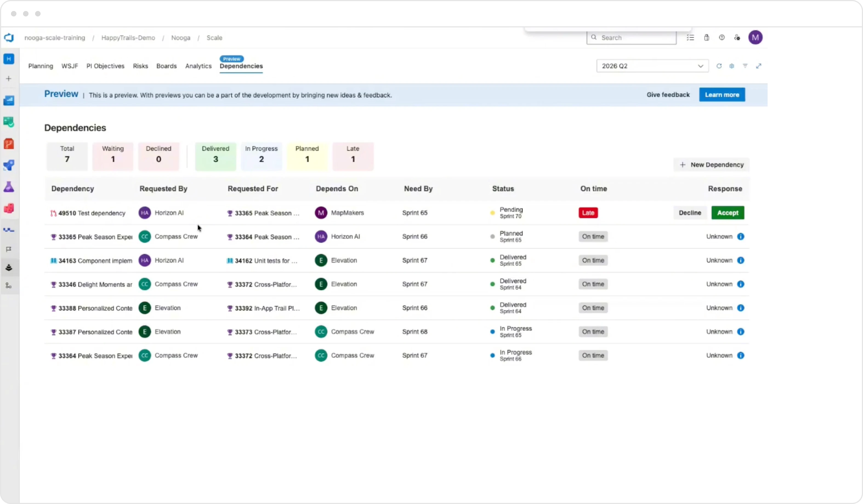This screenshot has height=504, width=863.
Task: Open the M user profile avatar
Action: click(755, 37)
